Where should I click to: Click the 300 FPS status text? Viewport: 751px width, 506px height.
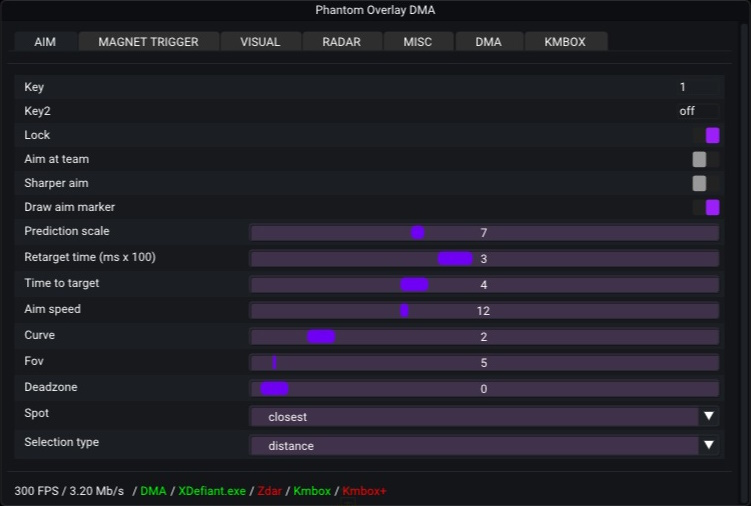point(36,491)
